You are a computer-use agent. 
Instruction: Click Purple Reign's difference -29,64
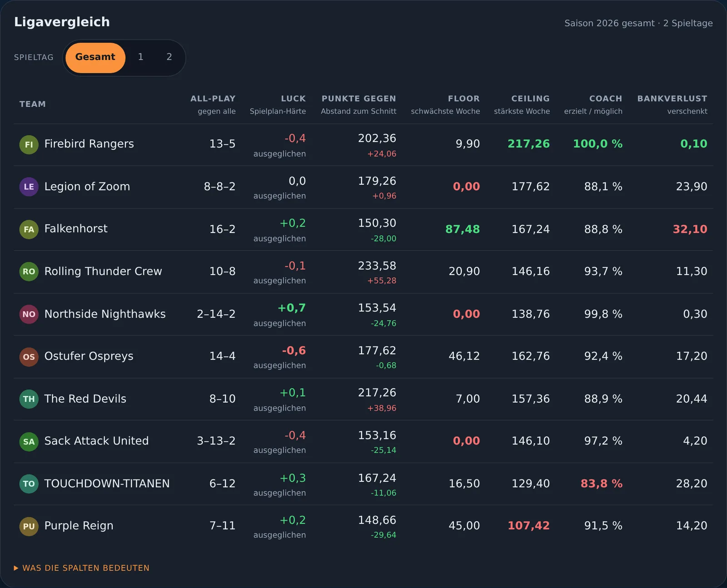tap(383, 535)
